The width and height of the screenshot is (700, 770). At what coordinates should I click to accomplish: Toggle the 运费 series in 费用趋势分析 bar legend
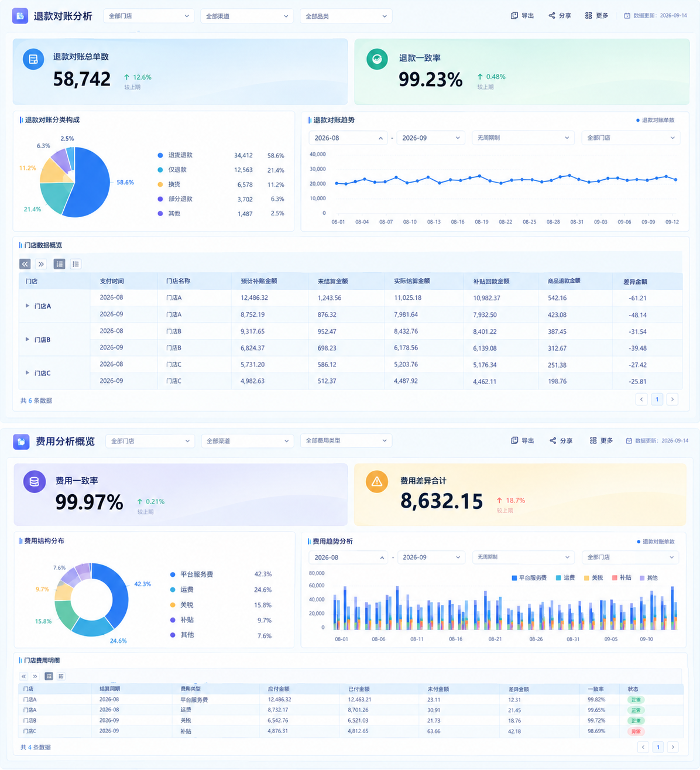tap(565, 578)
